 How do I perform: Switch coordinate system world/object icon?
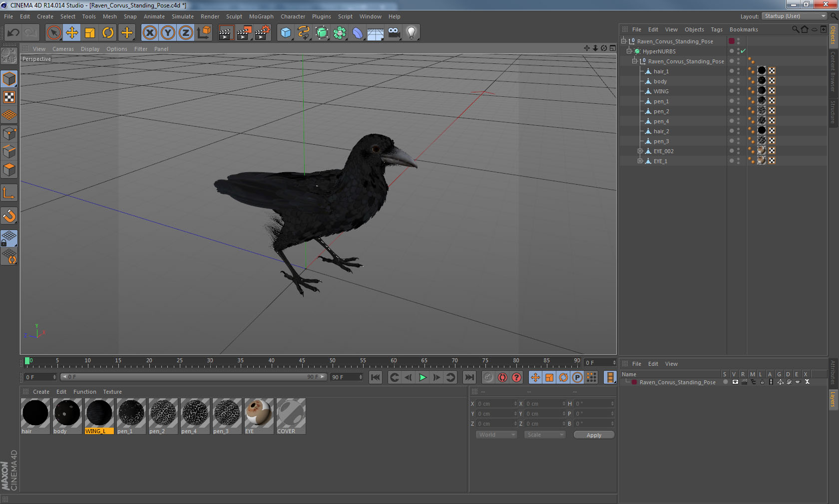pyautogui.click(x=204, y=33)
